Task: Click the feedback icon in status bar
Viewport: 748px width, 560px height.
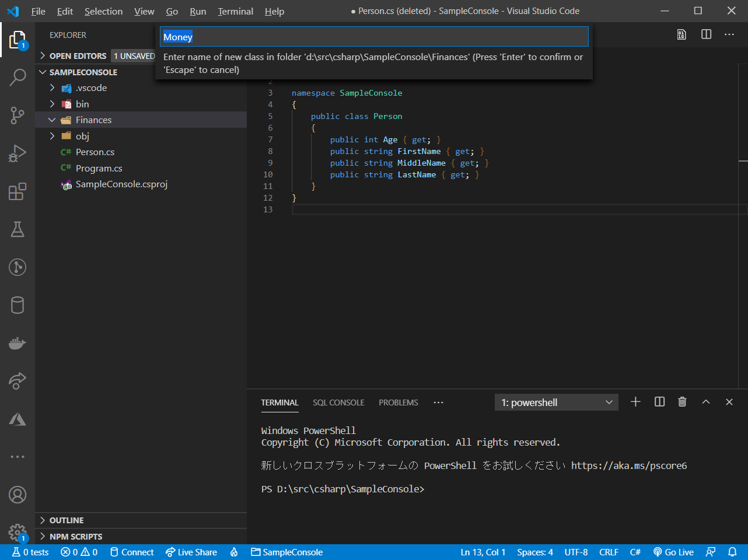Action: click(x=711, y=552)
